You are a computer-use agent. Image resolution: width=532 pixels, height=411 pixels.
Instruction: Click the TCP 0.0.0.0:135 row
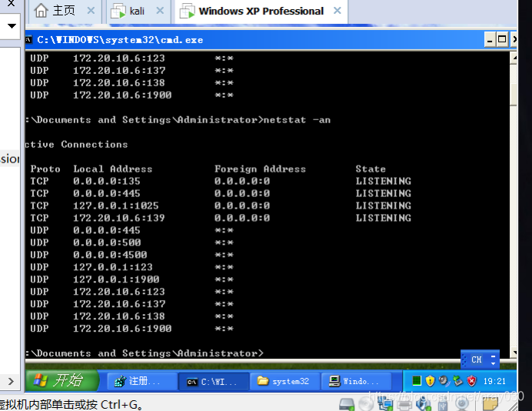221,181
